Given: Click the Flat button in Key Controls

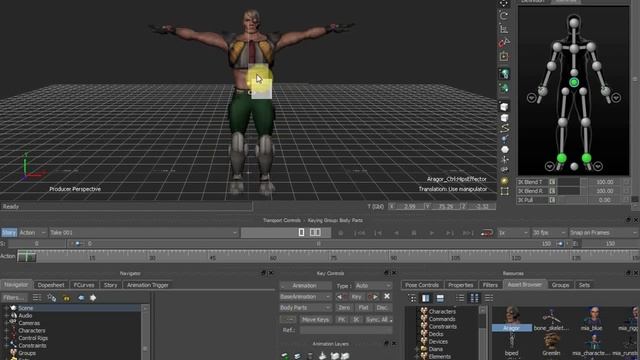Looking at the screenshot, I should (363, 308).
